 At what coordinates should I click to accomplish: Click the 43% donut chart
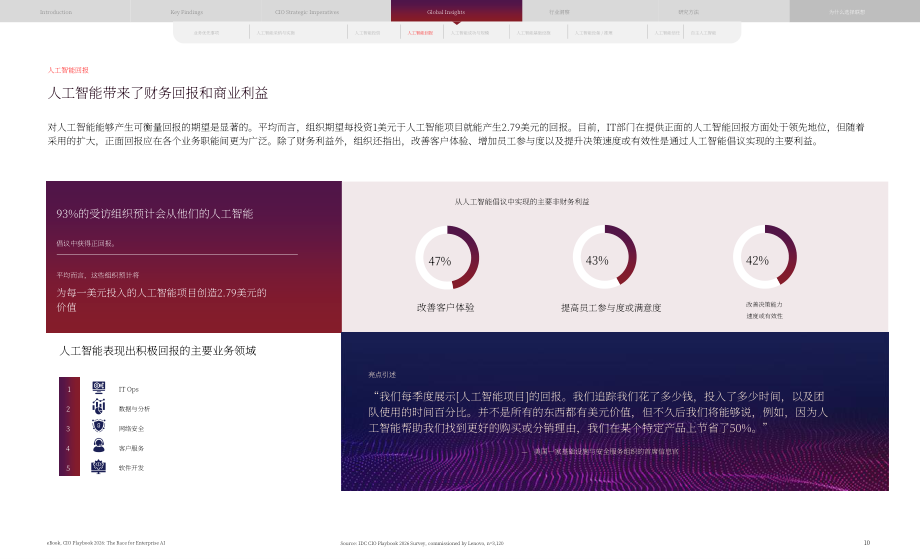click(604, 257)
